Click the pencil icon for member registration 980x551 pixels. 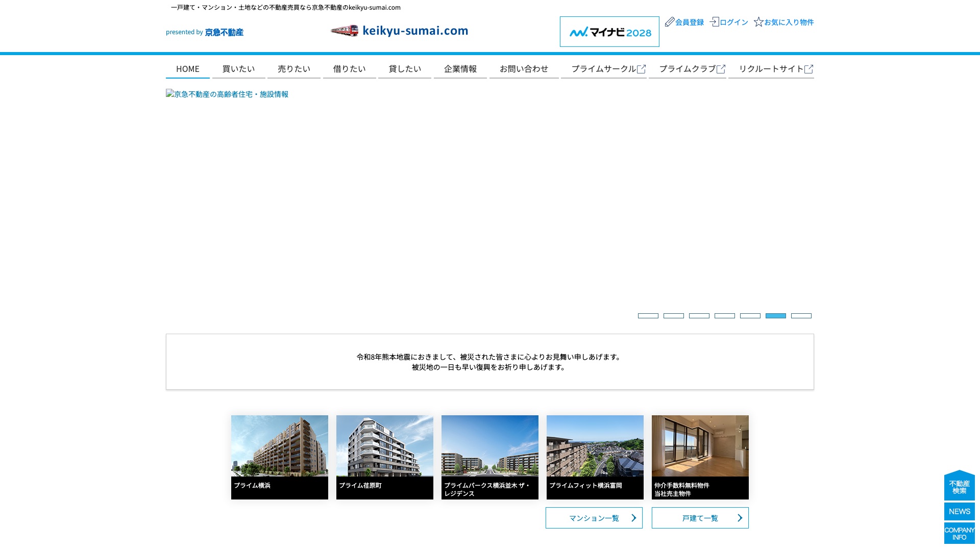(x=670, y=22)
